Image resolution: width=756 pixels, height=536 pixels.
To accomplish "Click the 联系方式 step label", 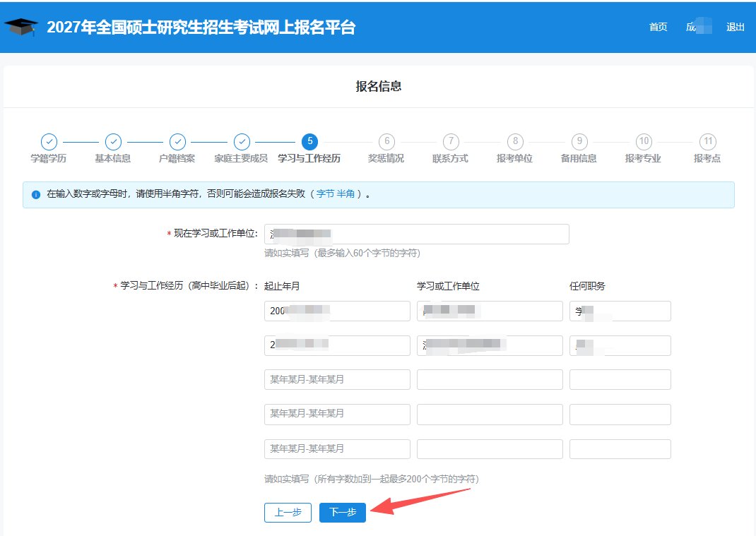I will 450,159.
